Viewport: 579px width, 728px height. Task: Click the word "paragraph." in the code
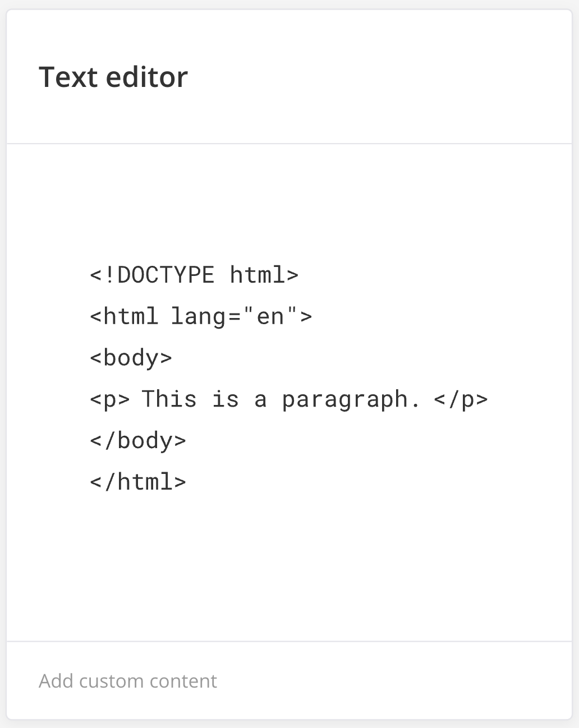(351, 399)
